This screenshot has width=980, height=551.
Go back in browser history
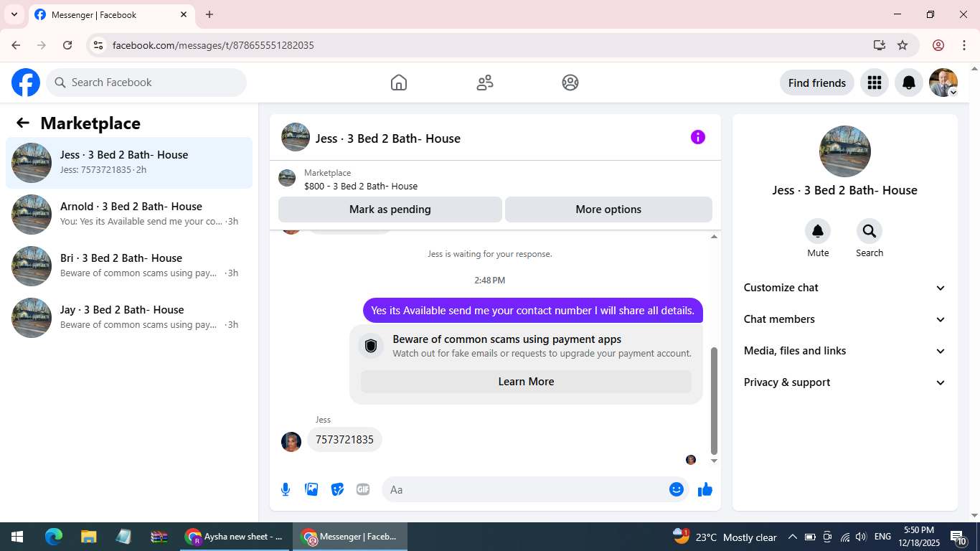pos(16,45)
